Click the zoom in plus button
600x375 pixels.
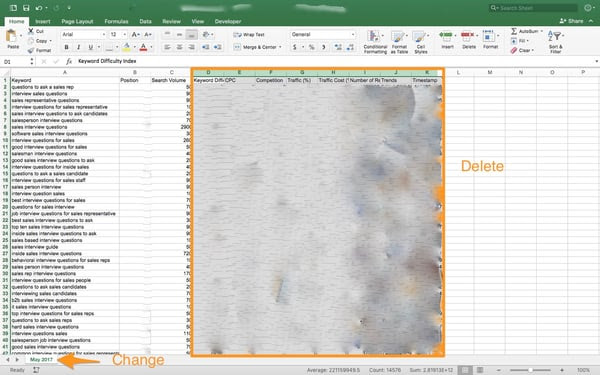(x=562, y=370)
